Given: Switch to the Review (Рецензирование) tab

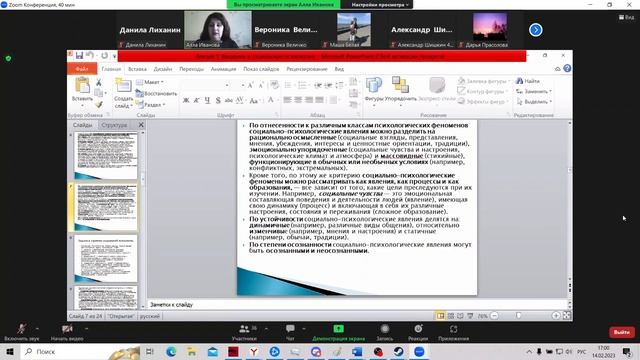Looking at the screenshot, I should pyautogui.click(x=307, y=69).
